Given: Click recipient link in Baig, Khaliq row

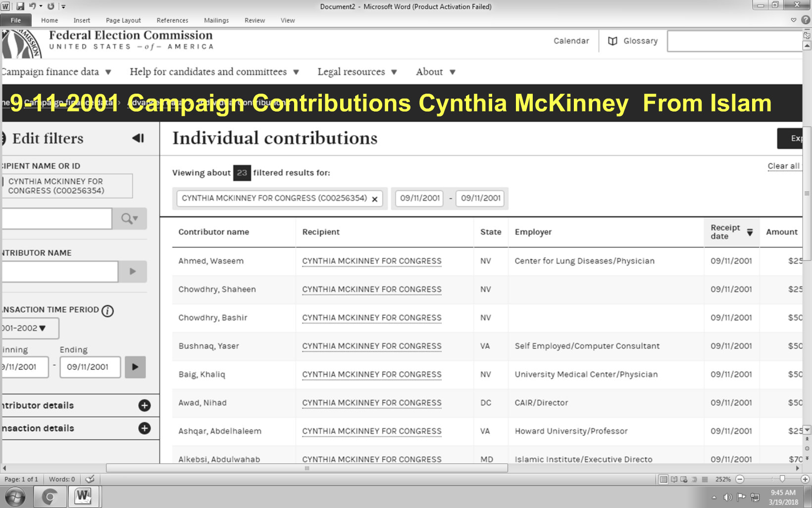Looking at the screenshot, I should click(x=372, y=375).
